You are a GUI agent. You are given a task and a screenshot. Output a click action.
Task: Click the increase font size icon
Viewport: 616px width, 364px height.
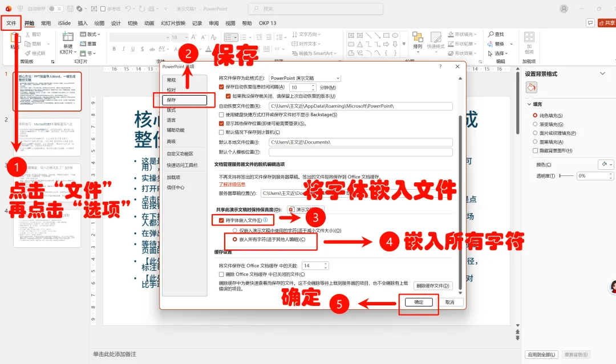194,37
